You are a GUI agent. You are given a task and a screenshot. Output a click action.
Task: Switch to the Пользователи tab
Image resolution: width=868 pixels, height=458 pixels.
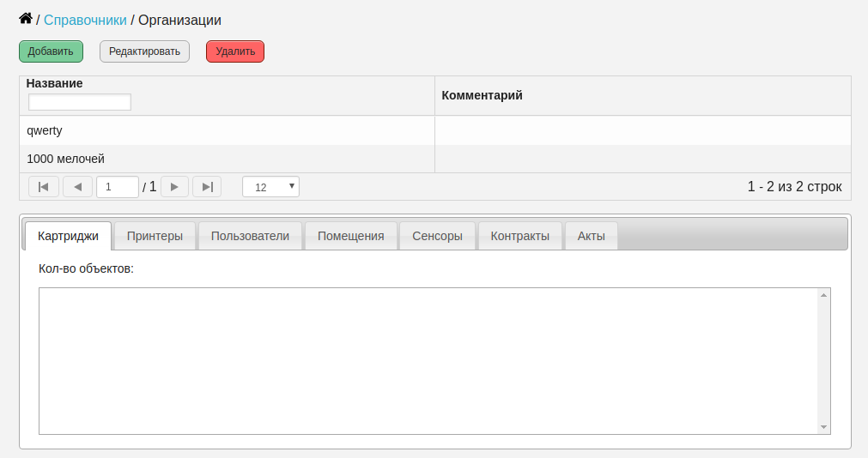250,236
